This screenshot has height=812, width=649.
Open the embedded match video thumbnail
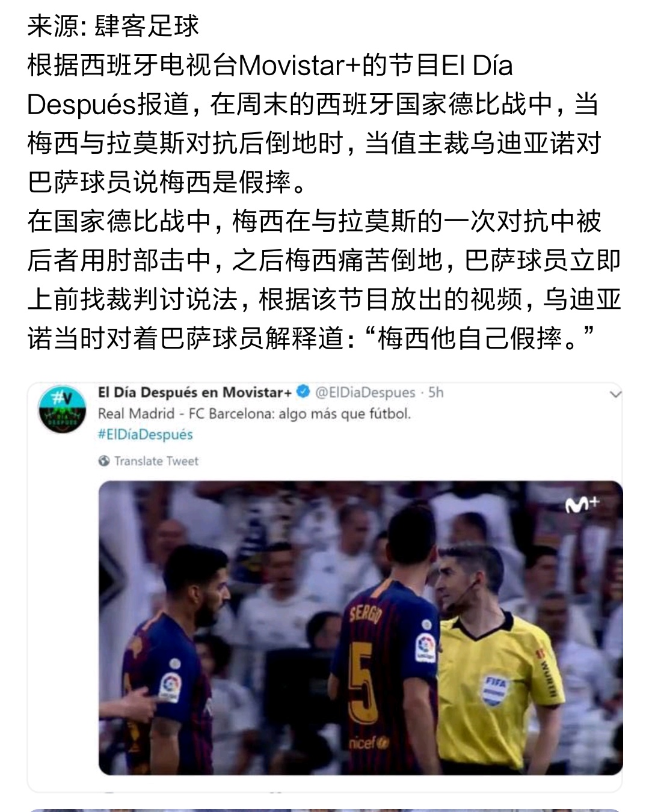click(360, 627)
